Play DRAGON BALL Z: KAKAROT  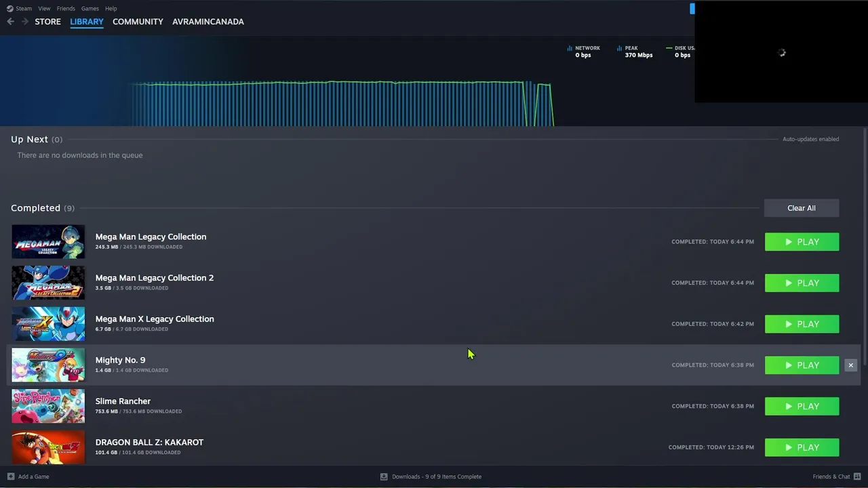[802, 447]
